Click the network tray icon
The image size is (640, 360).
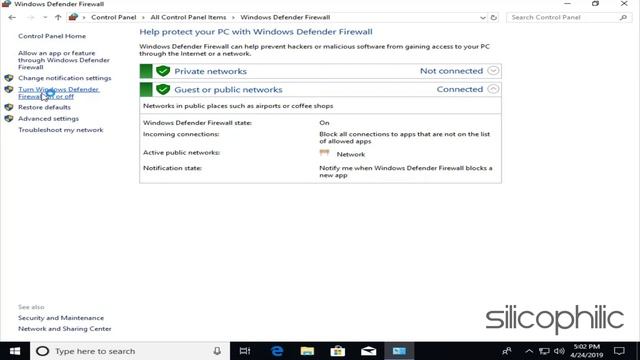pyautogui.click(x=544, y=351)
